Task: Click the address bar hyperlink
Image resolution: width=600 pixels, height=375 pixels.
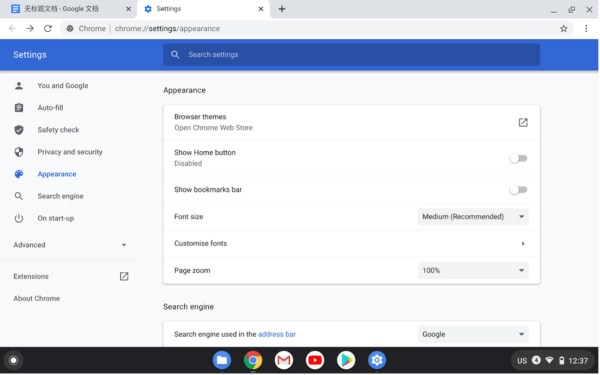Action: 277,334
